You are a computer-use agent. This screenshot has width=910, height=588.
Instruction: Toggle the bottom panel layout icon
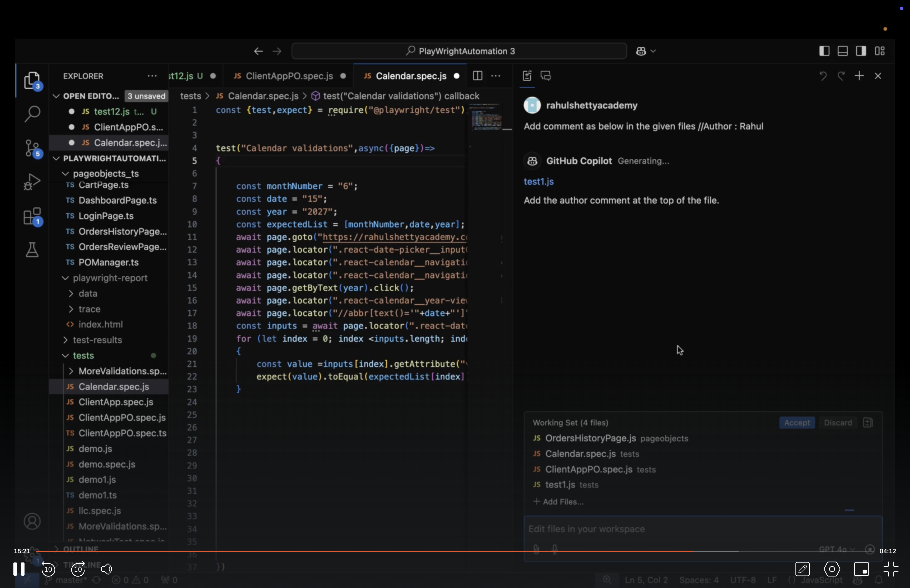coord(842,51)
